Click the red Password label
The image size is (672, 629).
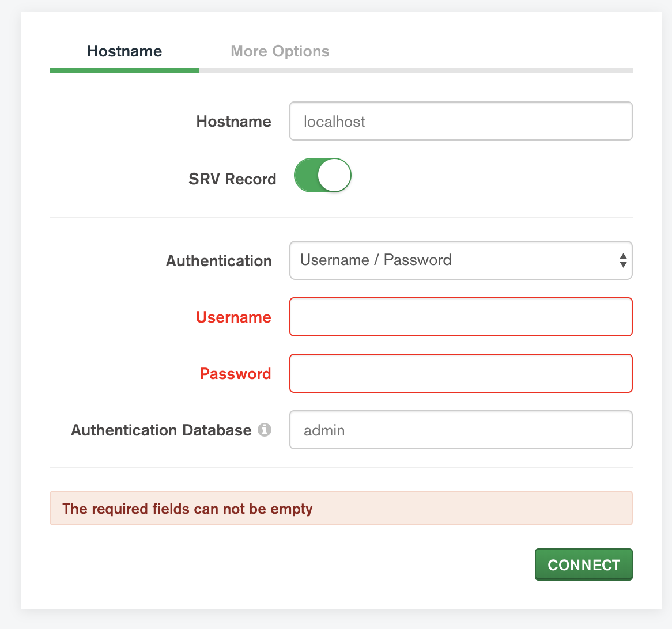tap(235, 374)
